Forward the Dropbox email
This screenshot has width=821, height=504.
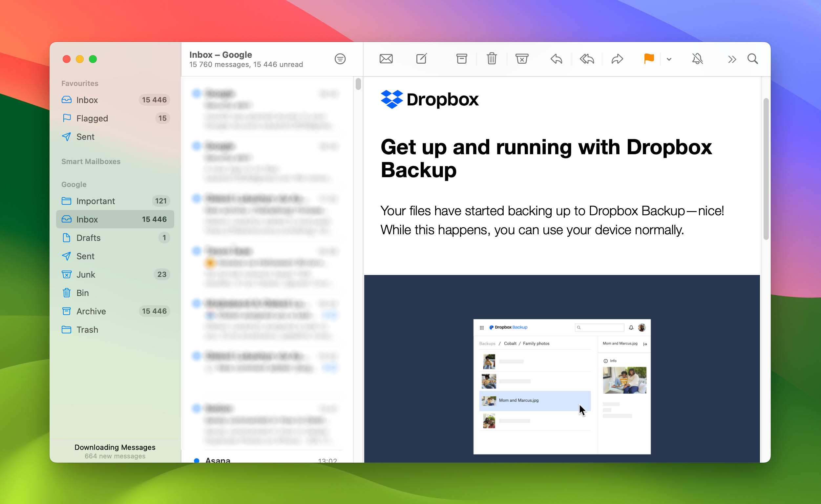click(x=617, y=59)
